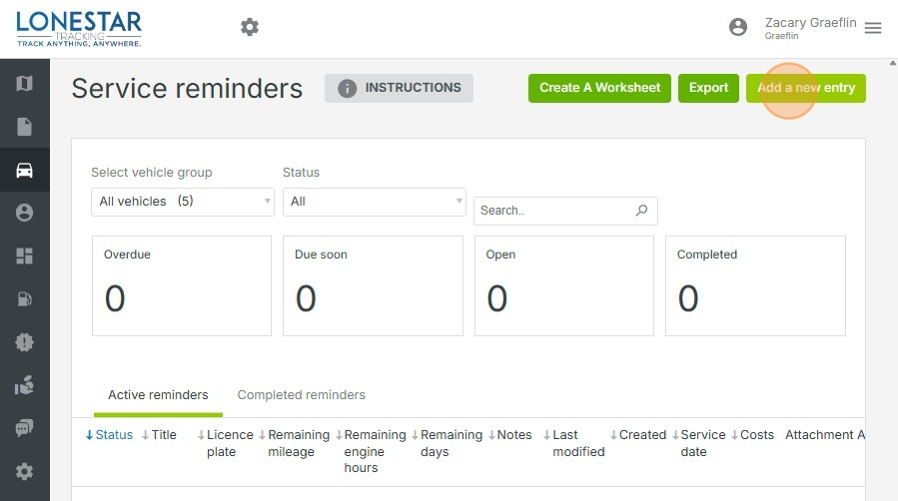Sort by Remaining days column header
The height and width of the screenshot is (501, 898).
click(447, 443)
